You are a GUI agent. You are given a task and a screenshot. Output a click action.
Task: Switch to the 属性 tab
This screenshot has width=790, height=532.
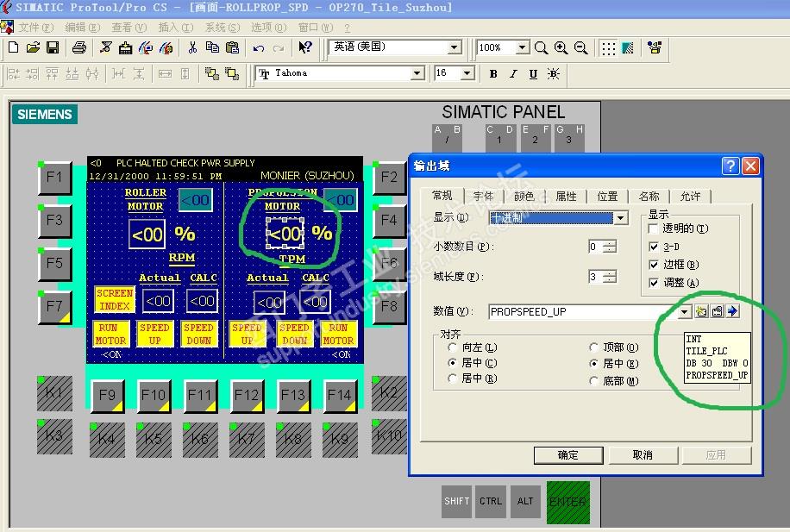click(566, 196)
